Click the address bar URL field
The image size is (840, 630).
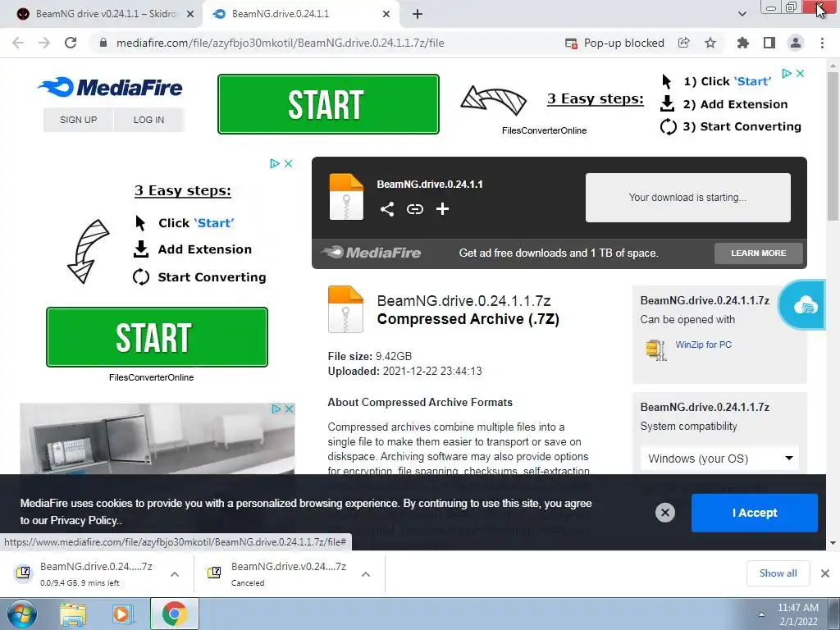(281, 43)
